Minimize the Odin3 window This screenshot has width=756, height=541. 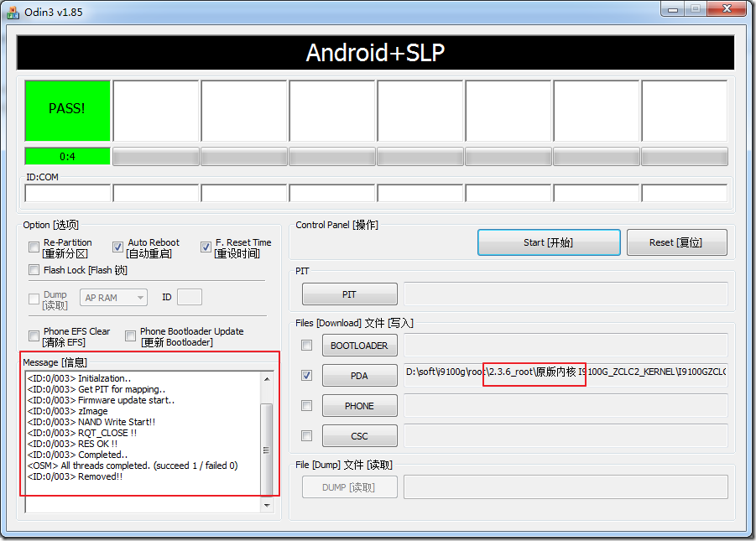coord(673,9)
